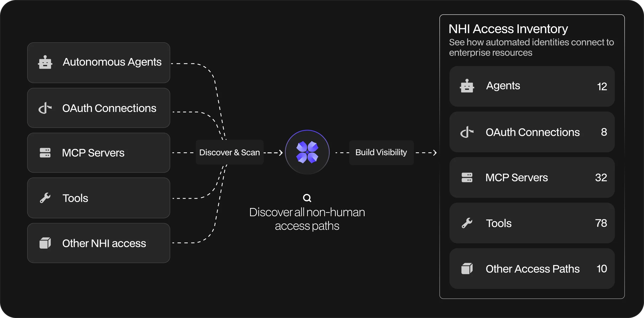644x318 pixels.
Task: Click the 'OAuth Connections' label in the left card
Action: coord(109,108)
